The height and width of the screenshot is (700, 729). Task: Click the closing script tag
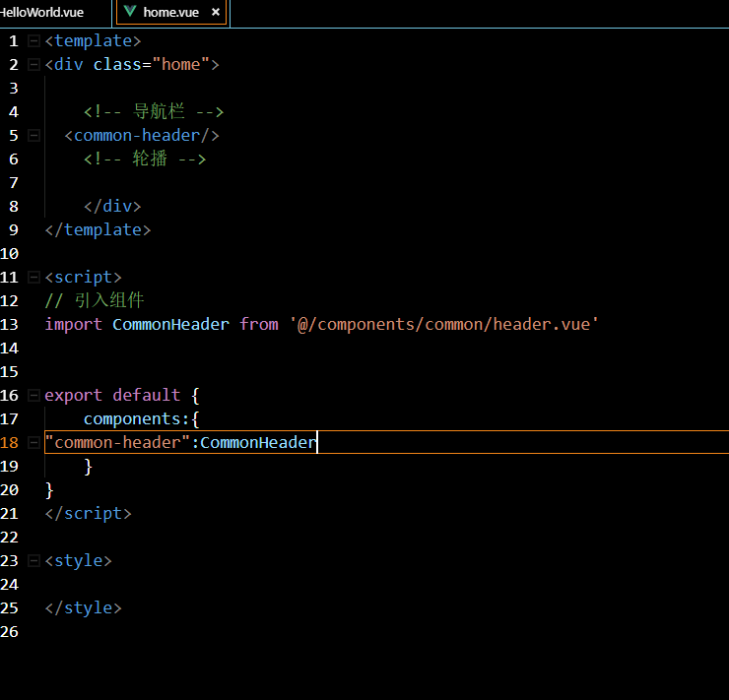point(89,514)
